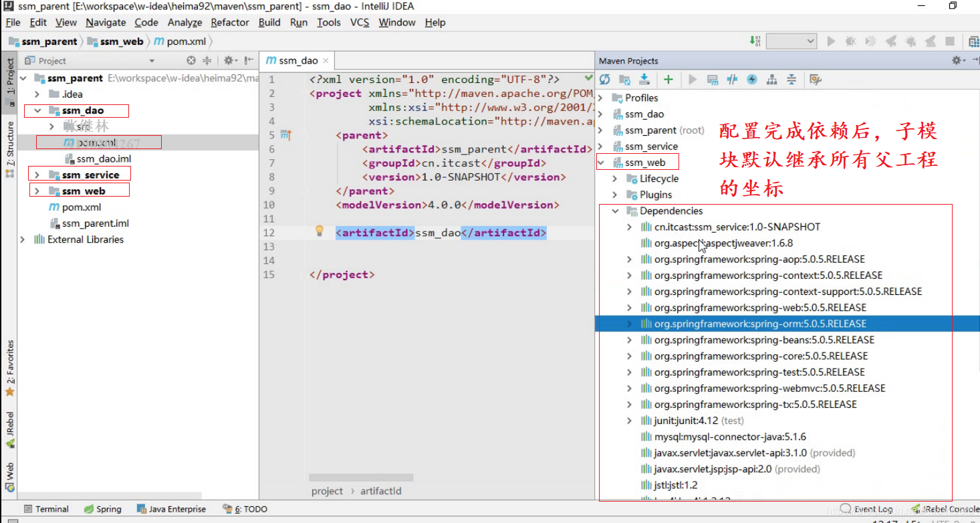Open Spring tool window

pyautogui.click(x=103, y=509)
